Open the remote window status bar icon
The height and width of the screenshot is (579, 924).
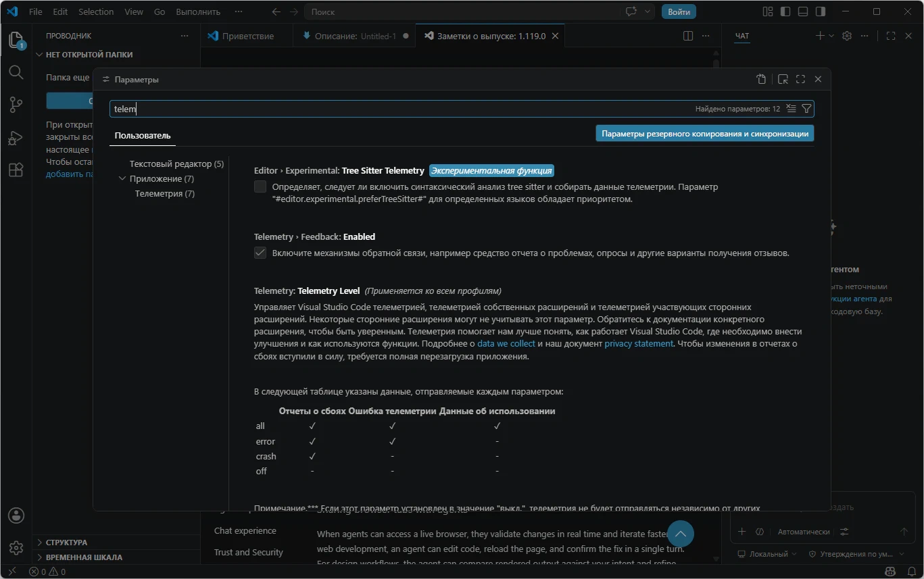point(11,572)
